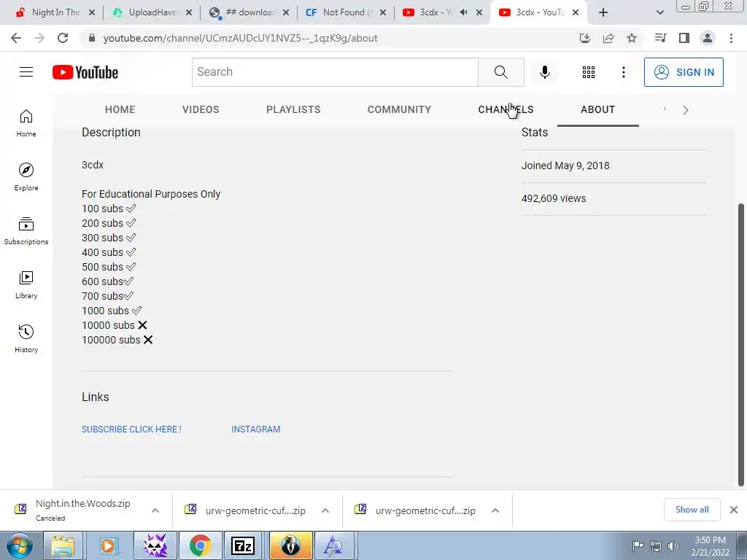Open the tab search dropdown chevron

tap(659, 12)
